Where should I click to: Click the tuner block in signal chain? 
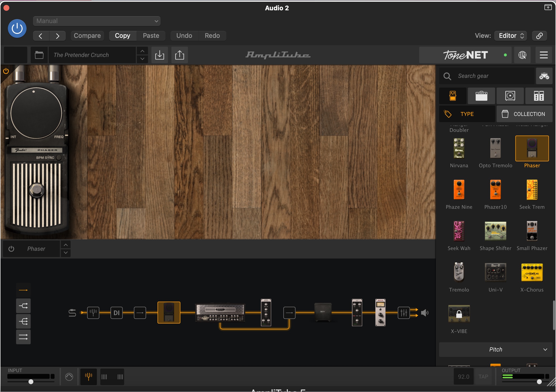(x=93, y=313)
